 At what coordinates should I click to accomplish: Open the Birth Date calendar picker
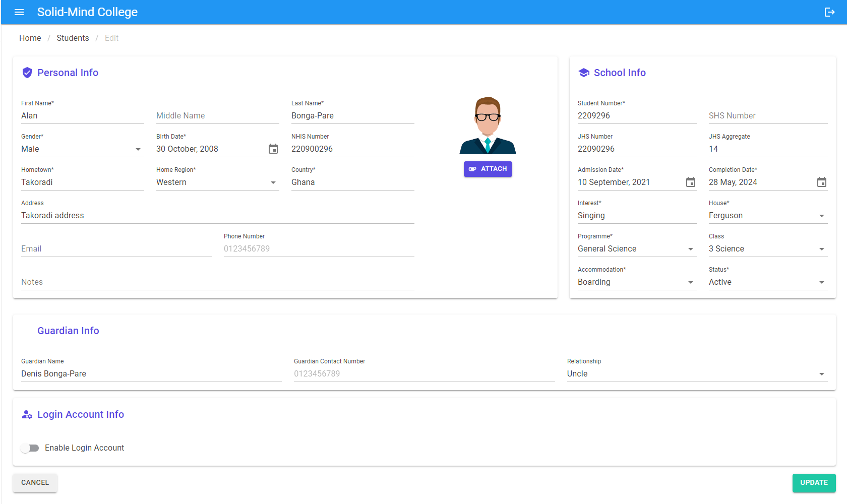pos(273,149)
